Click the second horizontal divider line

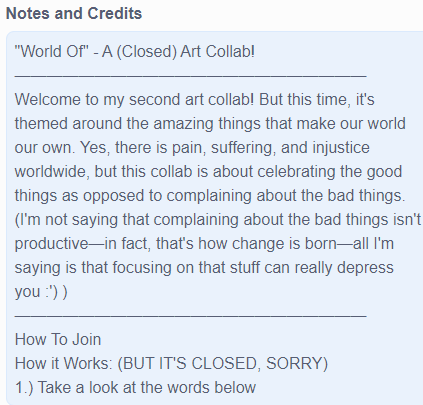[x=191, y=315]
